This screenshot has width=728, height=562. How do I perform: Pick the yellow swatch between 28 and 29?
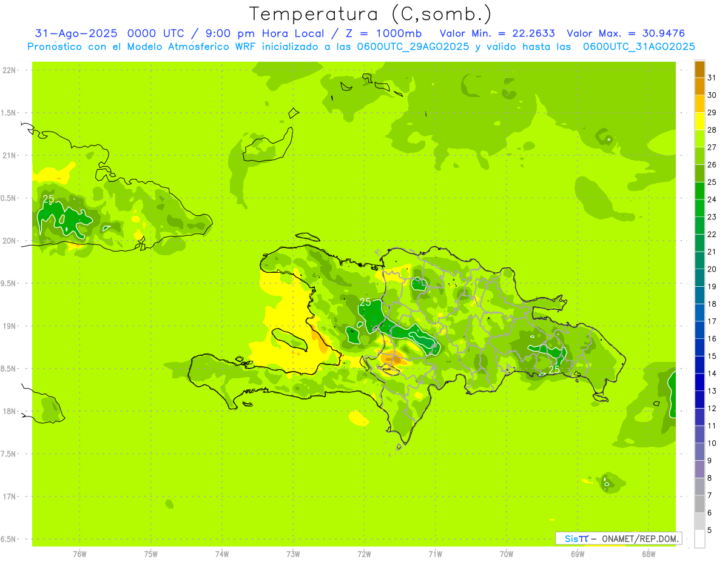pyautogui.click(x=699, y=121)
